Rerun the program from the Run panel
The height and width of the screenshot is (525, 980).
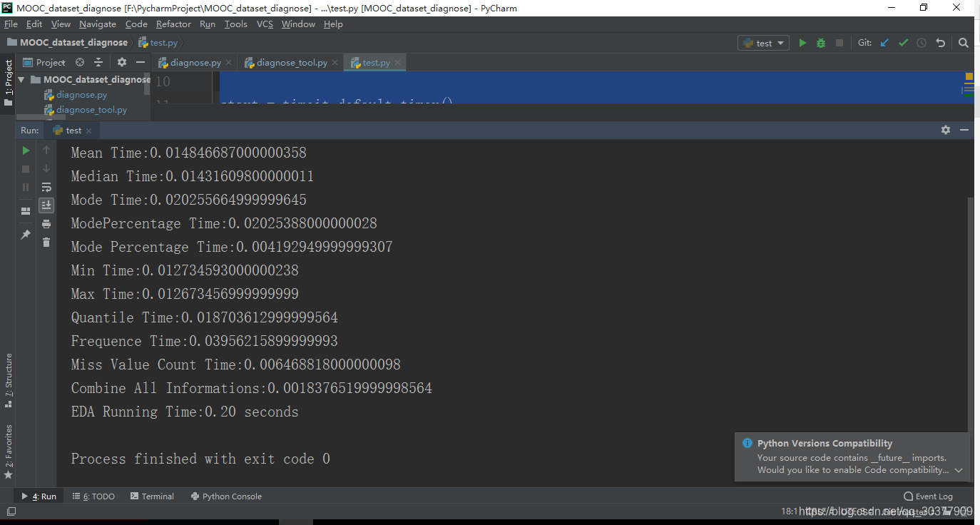25,151
